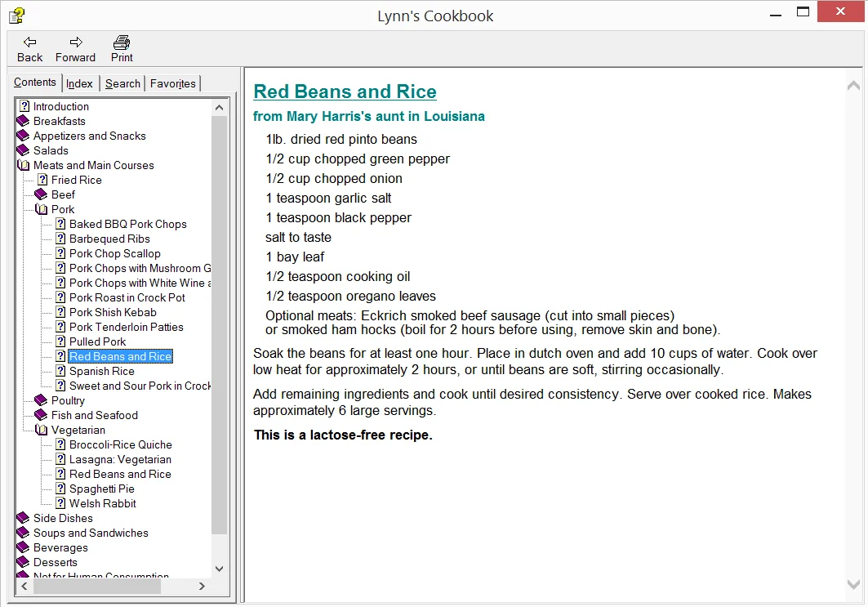Click the Baked BBQ Pork Chops page icon
Viewport: 868px width, 607px height.
61,224
